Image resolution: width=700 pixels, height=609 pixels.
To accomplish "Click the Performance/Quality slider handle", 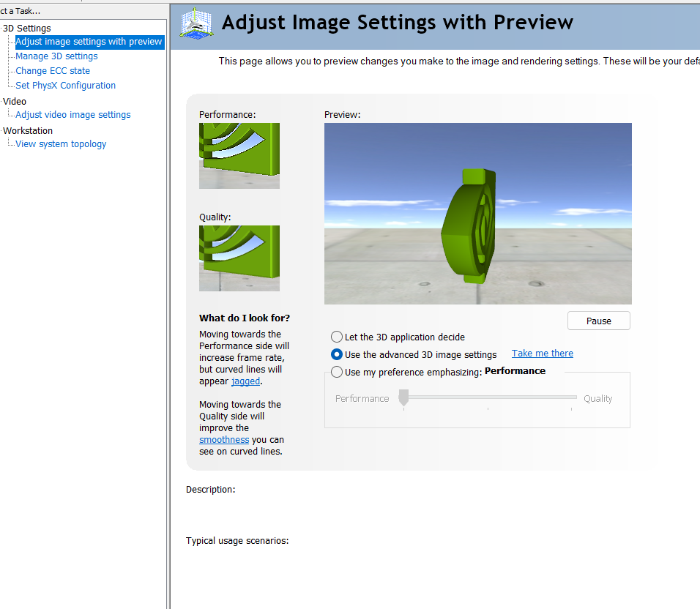I will [x=403, y=397].
